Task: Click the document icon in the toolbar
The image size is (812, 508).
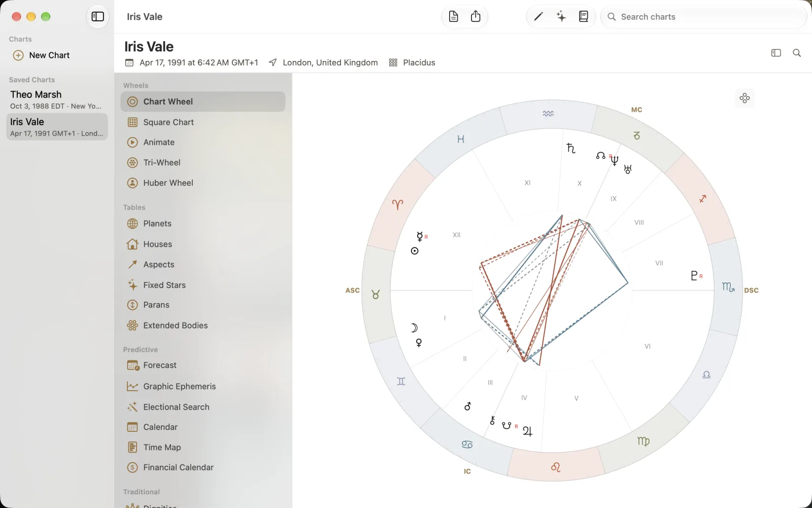Action: point(454,17)
